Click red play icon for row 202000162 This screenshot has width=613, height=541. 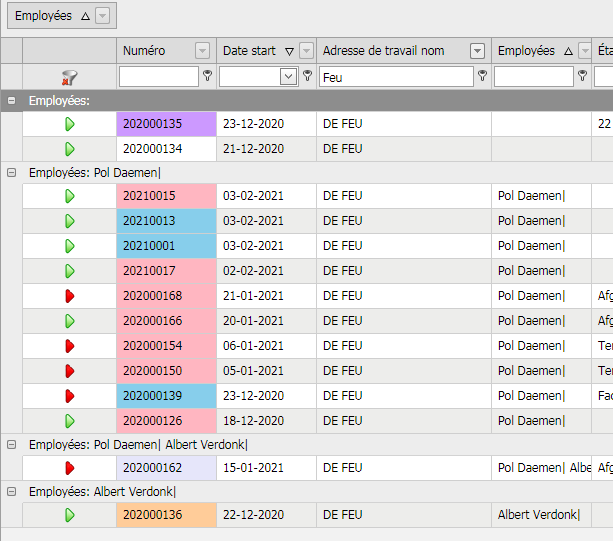(x=70, y=468)
